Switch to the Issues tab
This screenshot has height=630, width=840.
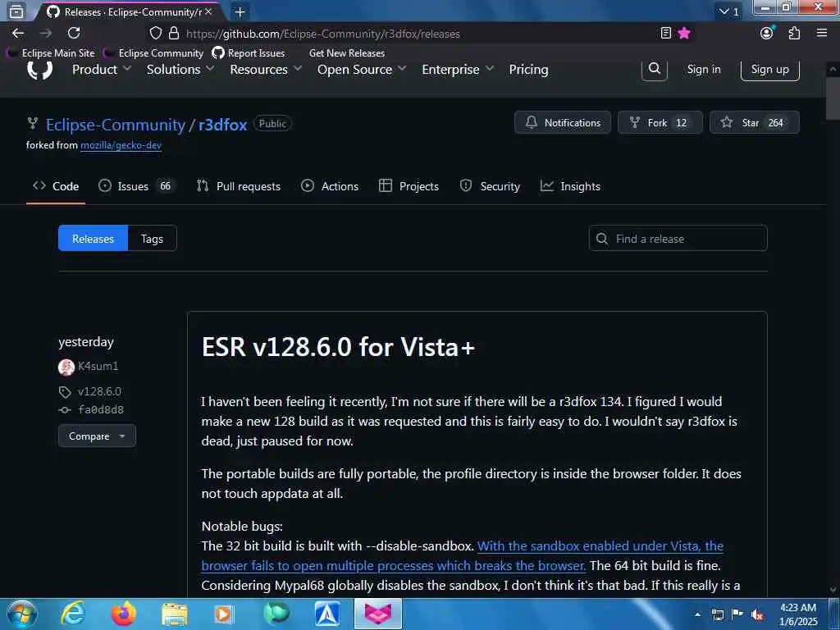(136, 186)
